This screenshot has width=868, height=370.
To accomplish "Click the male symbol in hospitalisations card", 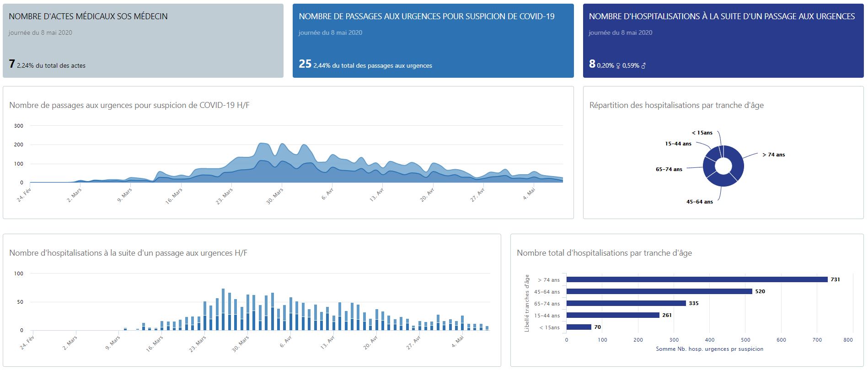I will [x=643, y=66].
